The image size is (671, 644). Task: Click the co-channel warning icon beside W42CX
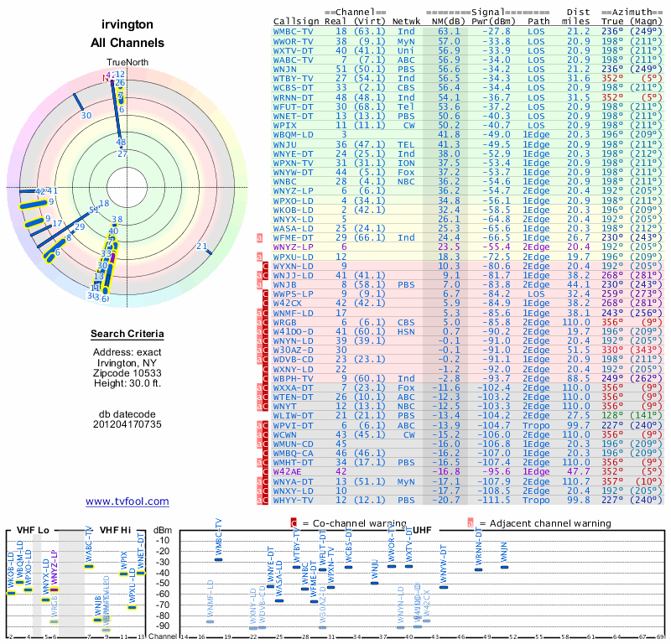click(265, 304)
